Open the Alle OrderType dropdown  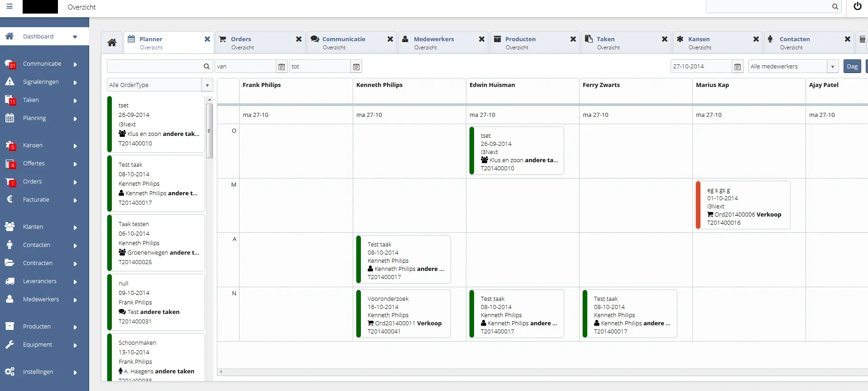[x=207, y=85]
